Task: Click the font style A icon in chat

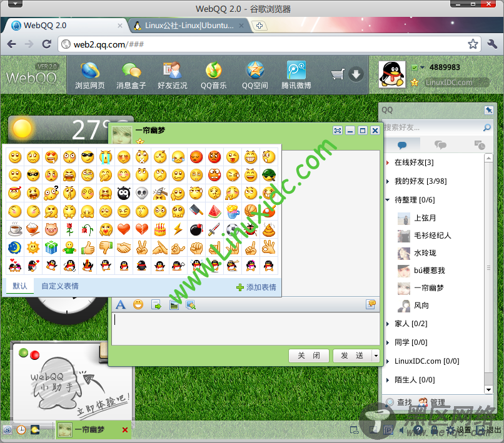Action: (121, 304)
